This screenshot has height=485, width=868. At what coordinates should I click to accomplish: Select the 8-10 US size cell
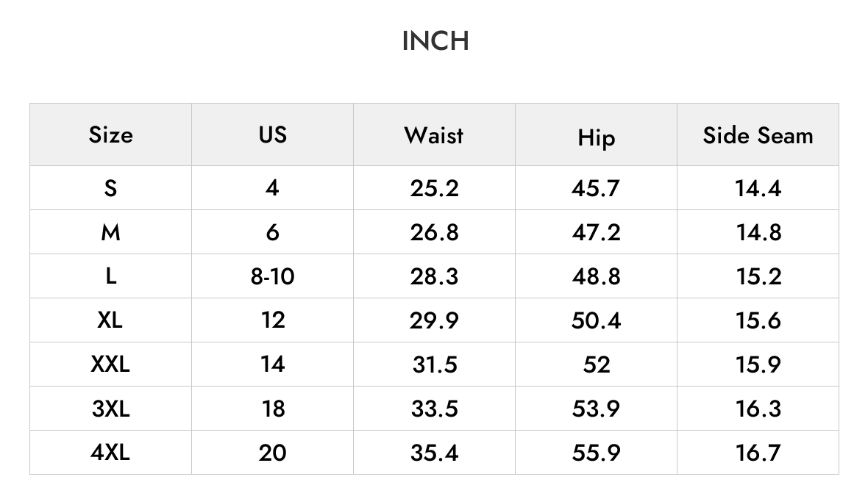272,276
